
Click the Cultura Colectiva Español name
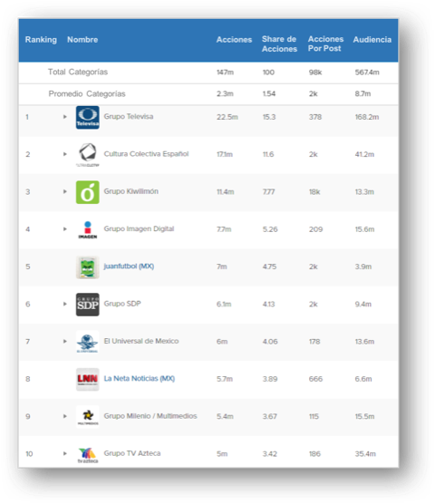(x=146, y=153)
